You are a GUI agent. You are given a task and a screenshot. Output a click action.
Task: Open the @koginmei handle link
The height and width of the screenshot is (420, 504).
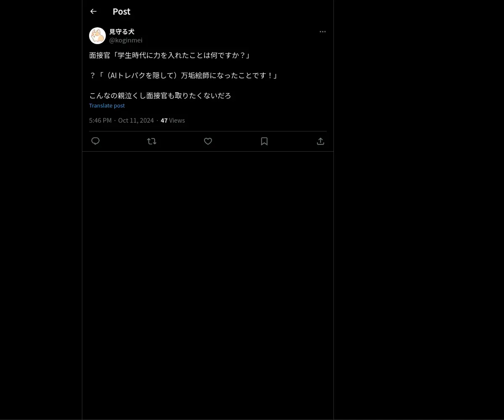click(126, 40)
